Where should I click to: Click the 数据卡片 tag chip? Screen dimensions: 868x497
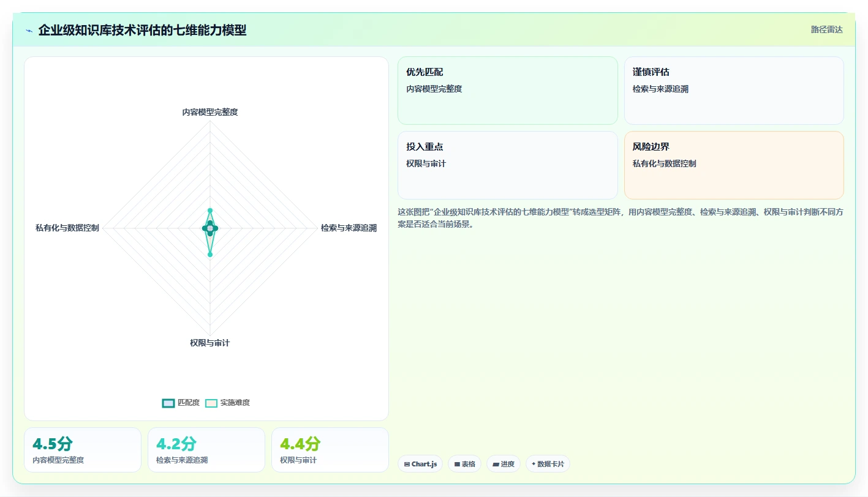click(548, 464)
